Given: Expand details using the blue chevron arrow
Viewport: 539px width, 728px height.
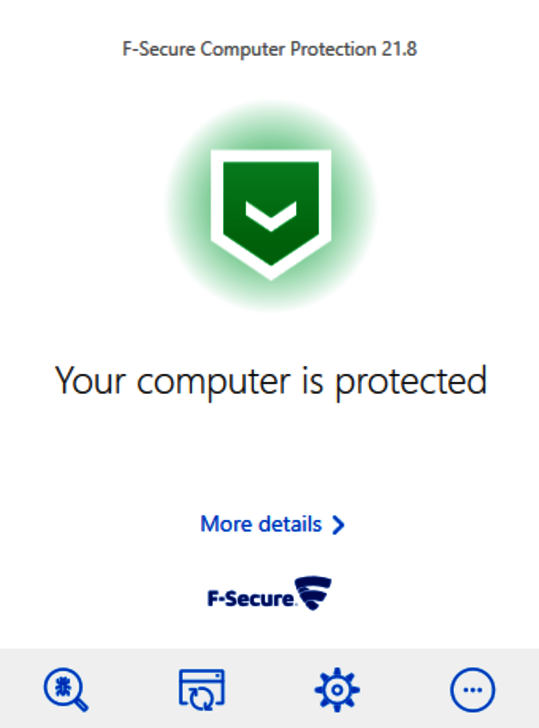Looking at the screenshot, I should pyautogui.click(x=338, y=525).
